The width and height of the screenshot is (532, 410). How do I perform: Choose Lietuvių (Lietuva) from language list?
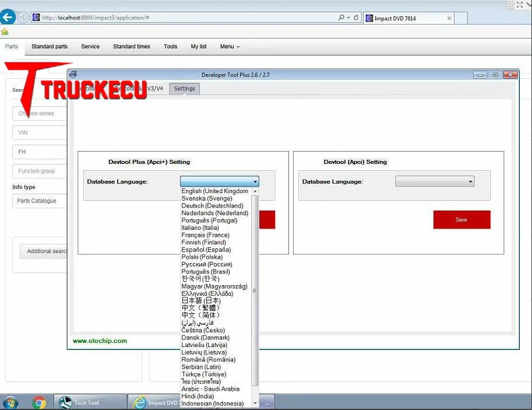(x=216, y=352)
